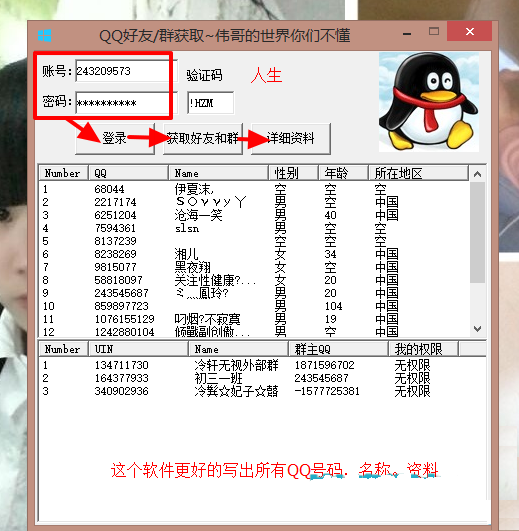Close the QQ好友/群获取 window

pos(470,31)
